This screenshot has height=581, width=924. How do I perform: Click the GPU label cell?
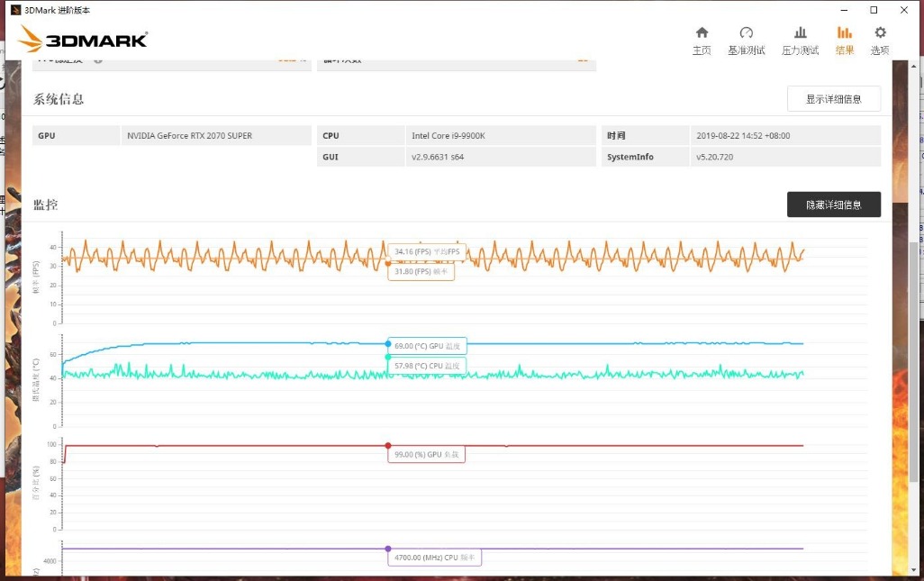76,135
